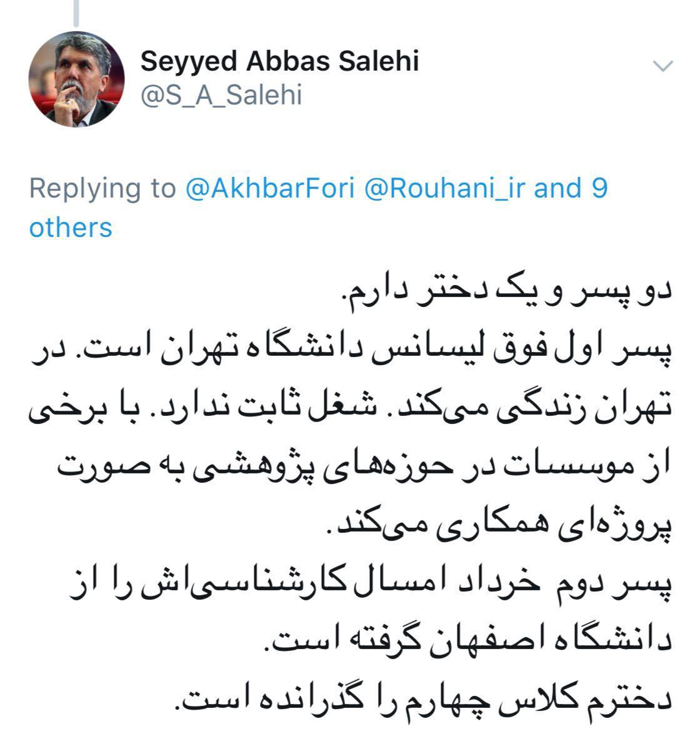Viewport: 700px width, 736px height.
Task: Click the 'others' link text
Action: (x=71, y=228)
